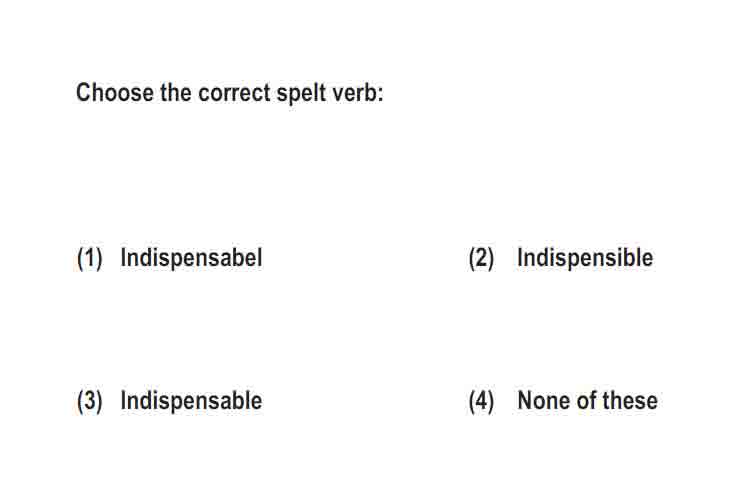Click the word these in option four
The width and height of the screenshot is (750, 500).
(630, 400)
